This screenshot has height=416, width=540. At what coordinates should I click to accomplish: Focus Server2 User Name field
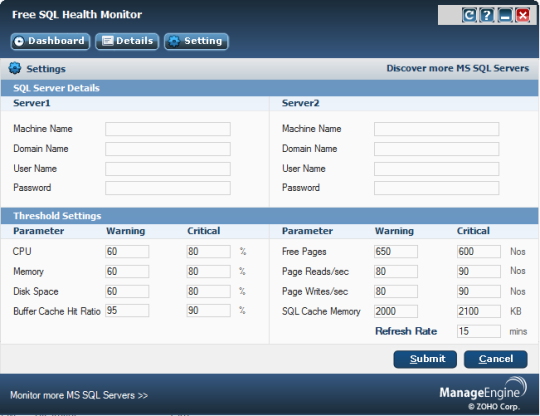(x=436, y=169)
